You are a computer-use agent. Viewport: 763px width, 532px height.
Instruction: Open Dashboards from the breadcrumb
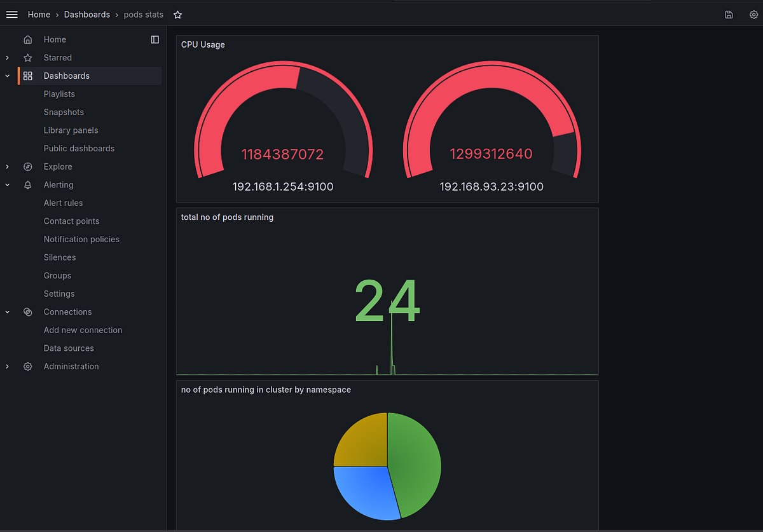pyautogui.click(x=87, y=14)
